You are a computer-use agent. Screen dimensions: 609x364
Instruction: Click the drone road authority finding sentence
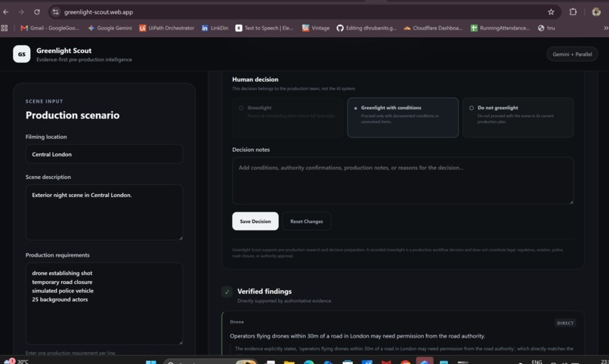[x=357, y=336]
